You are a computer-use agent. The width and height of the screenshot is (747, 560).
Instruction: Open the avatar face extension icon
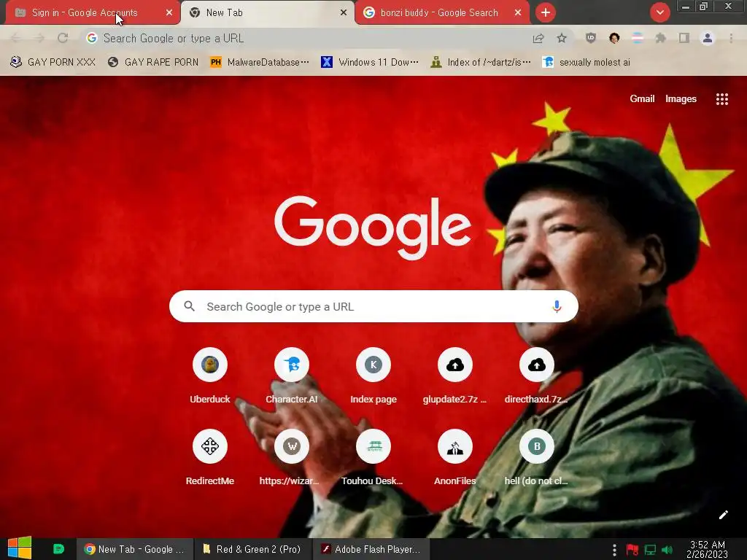[x=614, y=38]
